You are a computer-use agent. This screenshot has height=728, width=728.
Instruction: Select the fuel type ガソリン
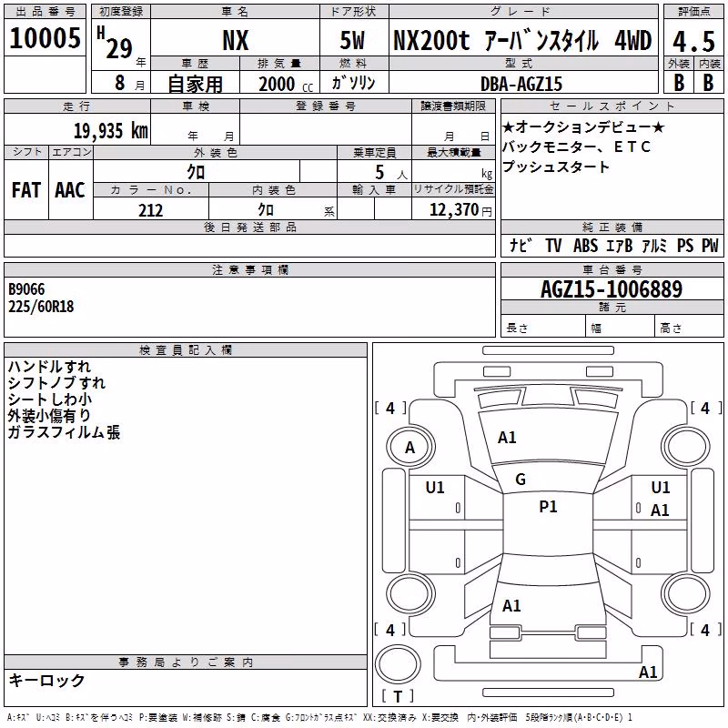(x=353, y=83)
